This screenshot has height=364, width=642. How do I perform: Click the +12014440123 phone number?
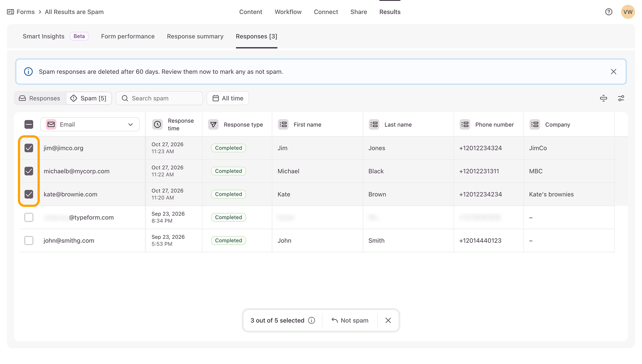pyautogui.click(x=480, y=240)
